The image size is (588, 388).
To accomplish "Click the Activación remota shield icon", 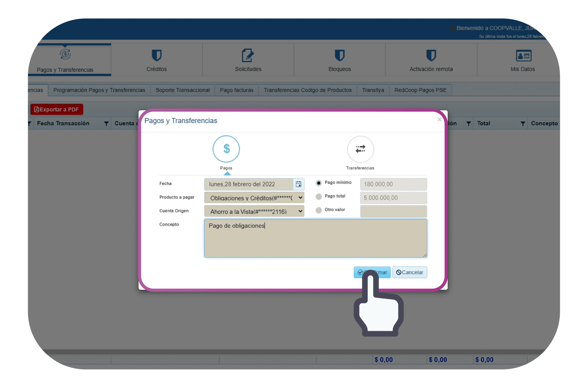I will 431,55.
